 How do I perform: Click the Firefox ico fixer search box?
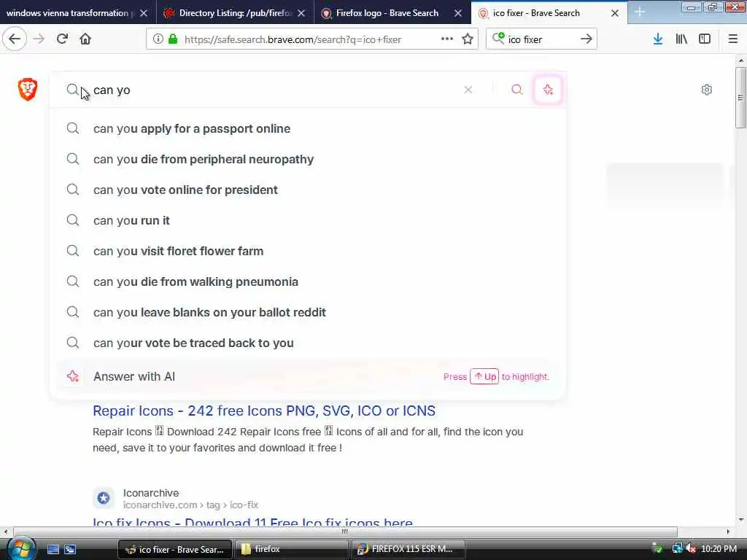tap(542, 39)
